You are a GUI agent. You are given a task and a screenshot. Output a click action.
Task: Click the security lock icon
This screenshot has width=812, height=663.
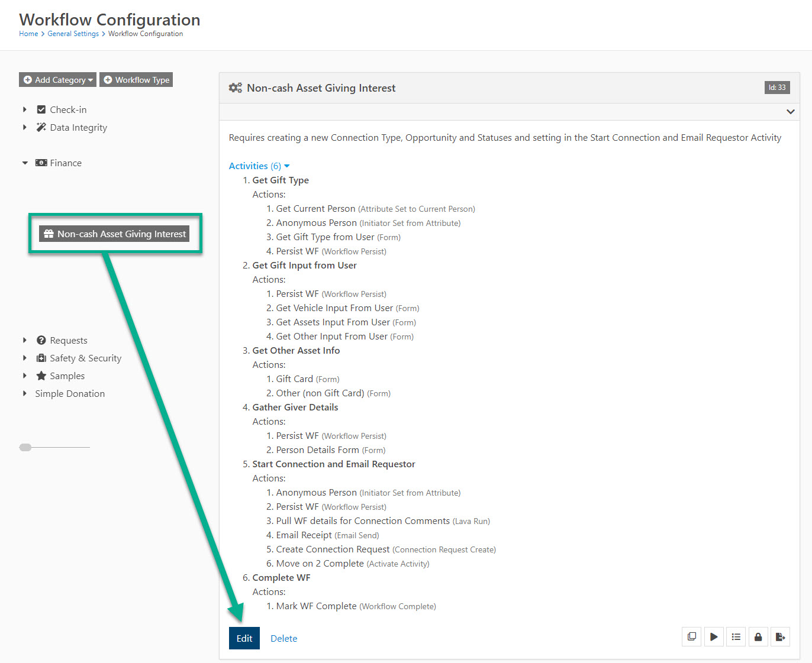click(758, 637)
